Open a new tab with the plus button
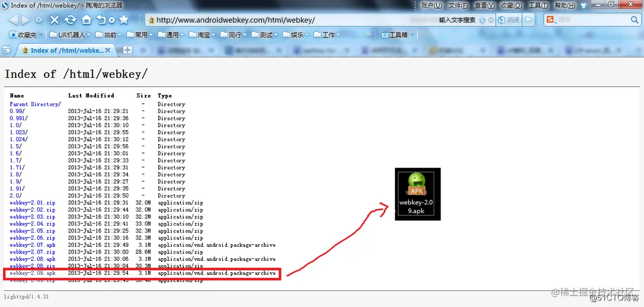 pos(127,50)
